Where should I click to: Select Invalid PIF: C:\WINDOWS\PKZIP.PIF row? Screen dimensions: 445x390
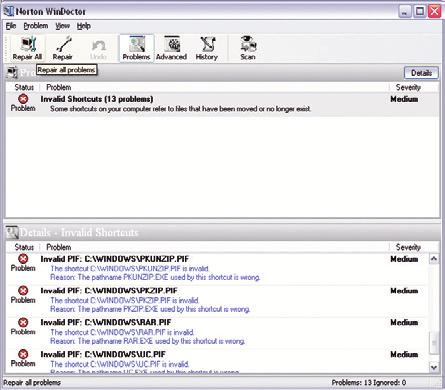pos(217,300)
